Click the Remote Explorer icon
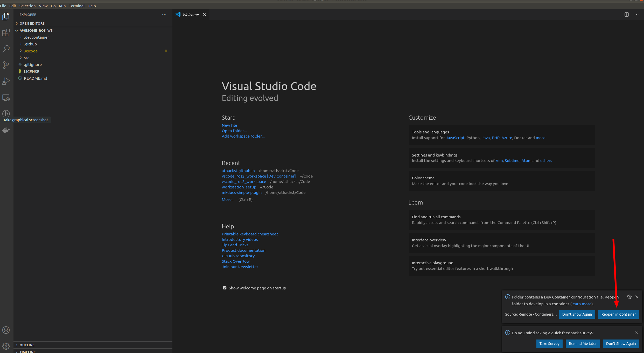The image size is (644, 353). tap(6, 98)
